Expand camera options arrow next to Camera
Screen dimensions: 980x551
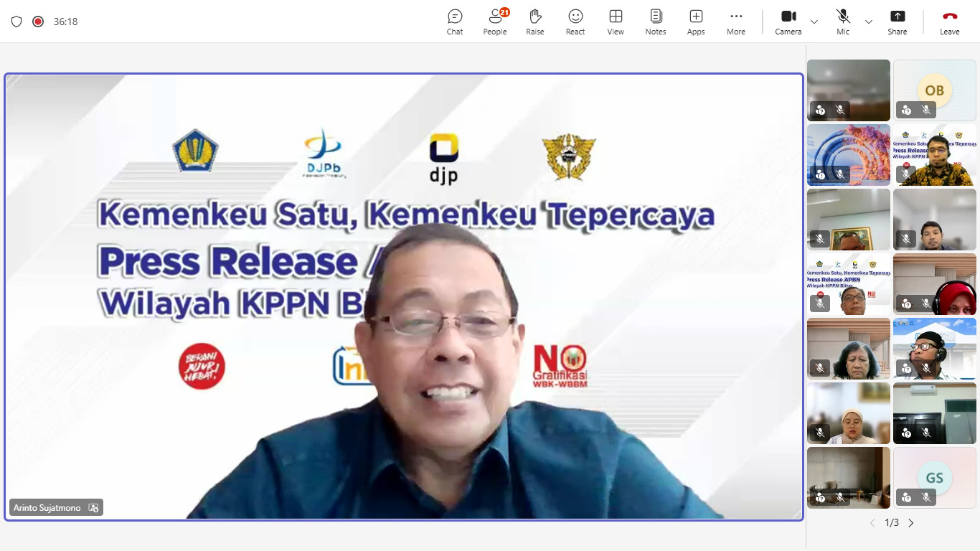[814, 22]
